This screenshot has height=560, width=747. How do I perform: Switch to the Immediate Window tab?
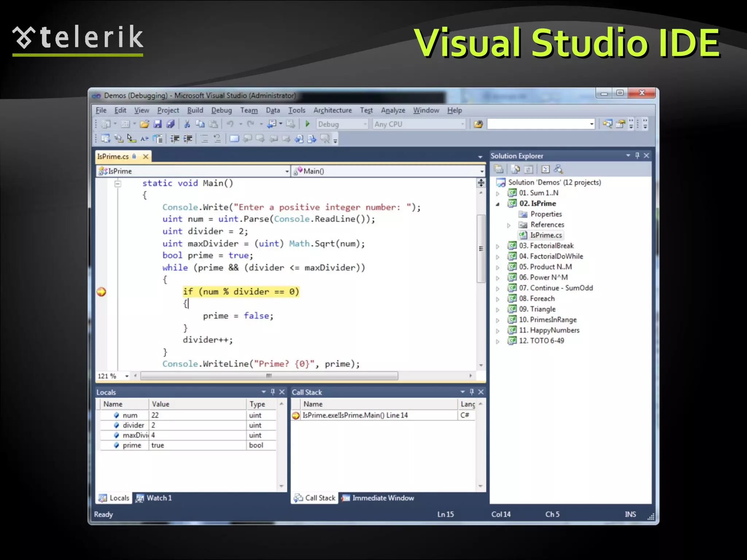click(x=378, y=498)
